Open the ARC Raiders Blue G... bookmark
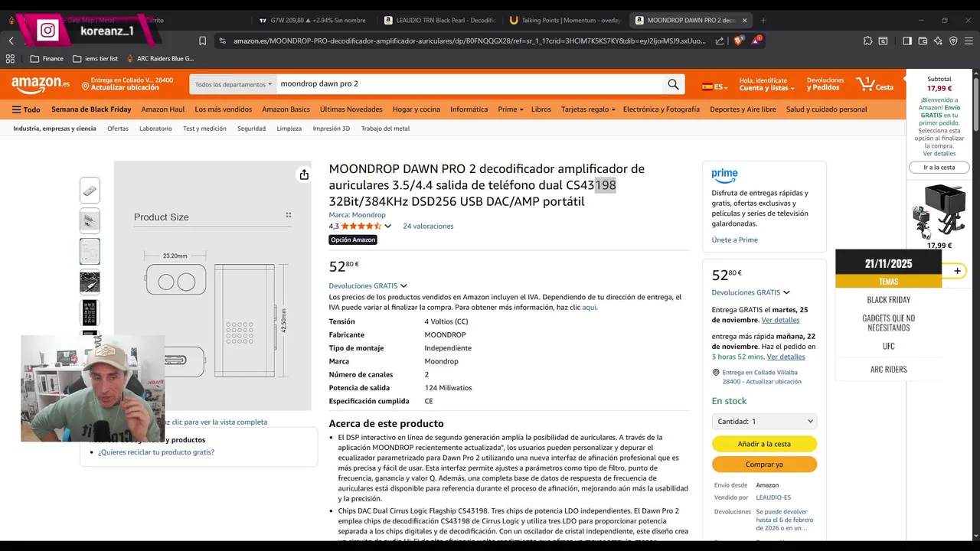This screenshot has height=551, width=980. 160,58
